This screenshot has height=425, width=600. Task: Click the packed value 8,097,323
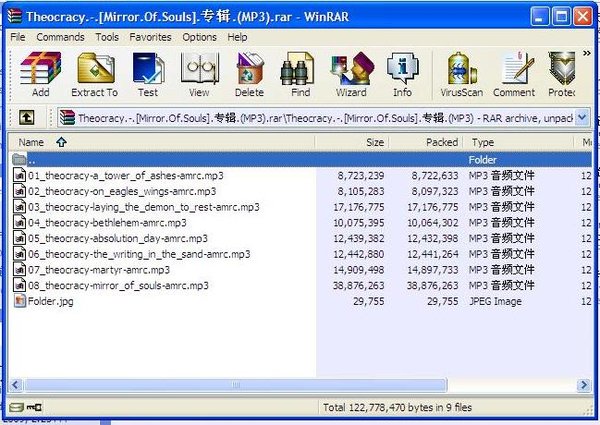tap(435, 191)
